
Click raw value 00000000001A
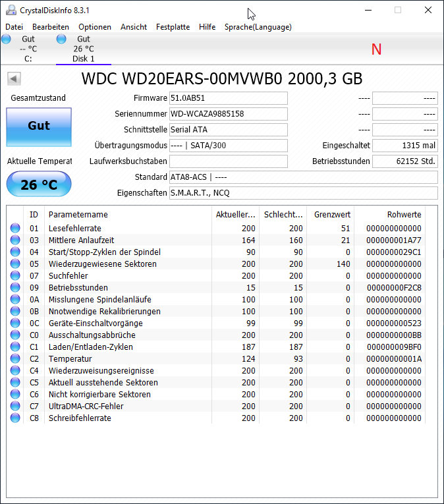394,358
